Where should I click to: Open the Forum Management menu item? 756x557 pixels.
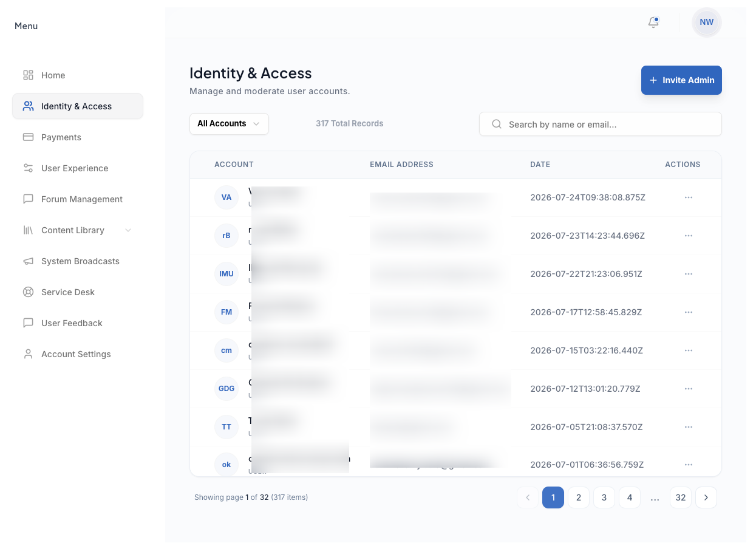78,199
